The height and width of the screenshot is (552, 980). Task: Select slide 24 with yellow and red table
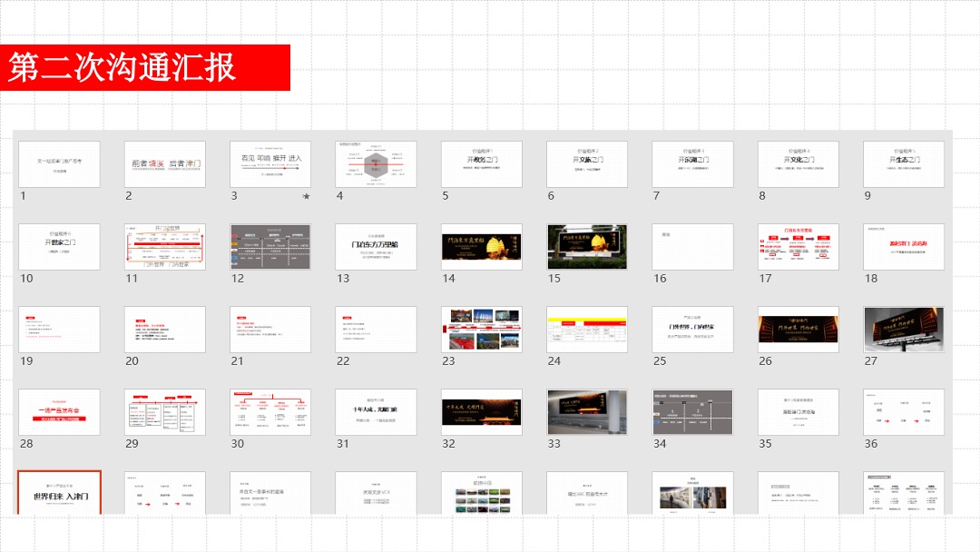coord(587,330)
